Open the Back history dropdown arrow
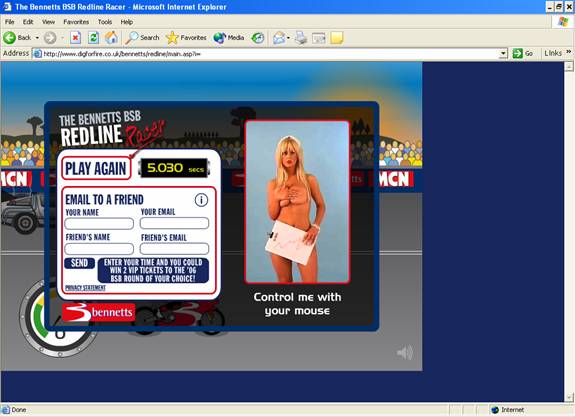 [x=37, y=38]
